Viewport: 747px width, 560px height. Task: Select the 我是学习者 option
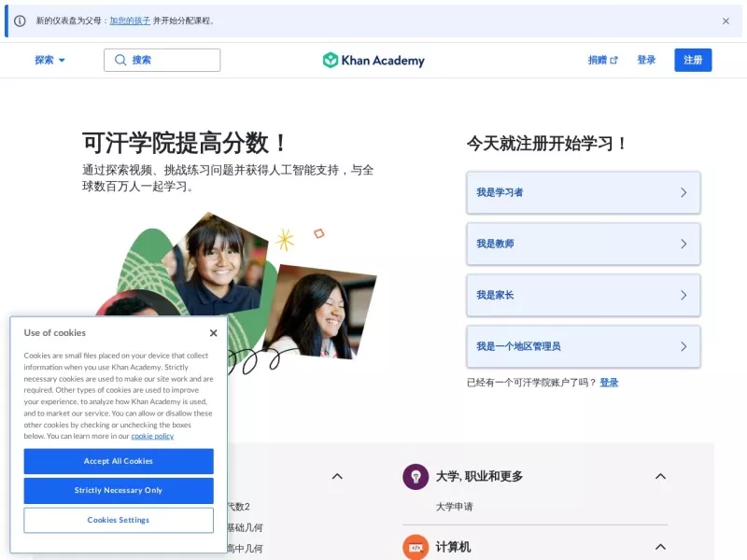583,192
